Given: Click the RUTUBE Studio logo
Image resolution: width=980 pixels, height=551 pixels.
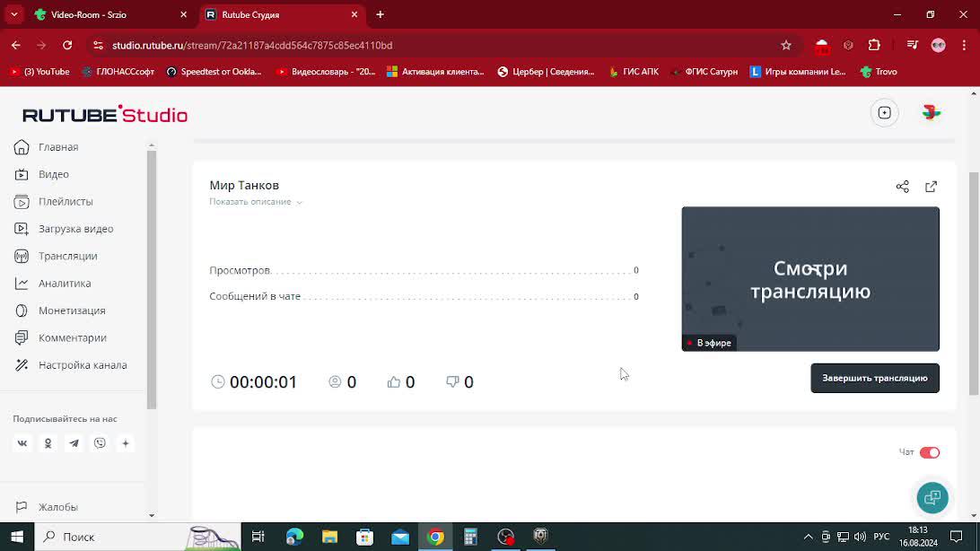Looking at the screenshot, I should tap(105, 114).
